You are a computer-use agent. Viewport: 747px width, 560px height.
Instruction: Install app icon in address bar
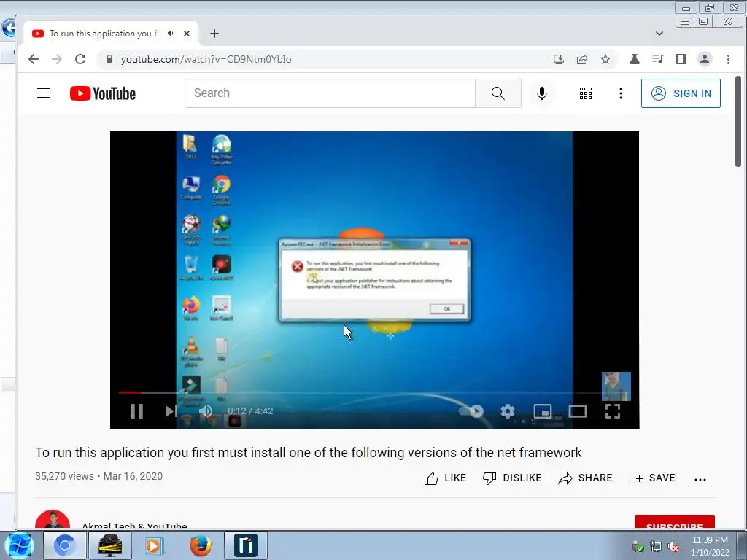tap(558, 59)
